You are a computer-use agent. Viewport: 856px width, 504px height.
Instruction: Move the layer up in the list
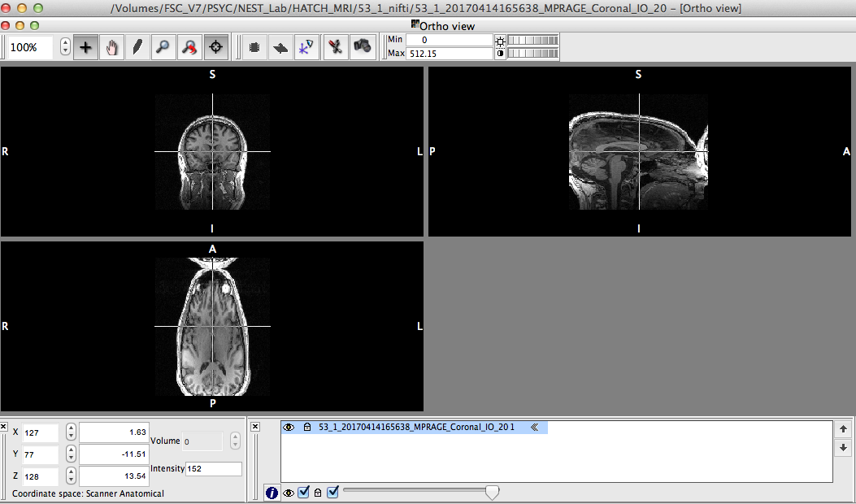843,429
